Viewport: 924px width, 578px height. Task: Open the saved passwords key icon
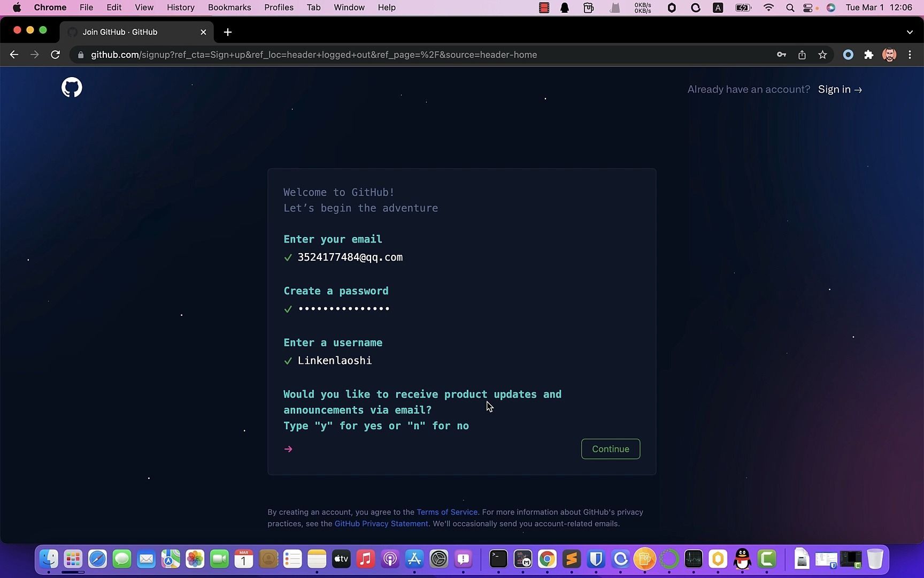(x=781, y=55)
